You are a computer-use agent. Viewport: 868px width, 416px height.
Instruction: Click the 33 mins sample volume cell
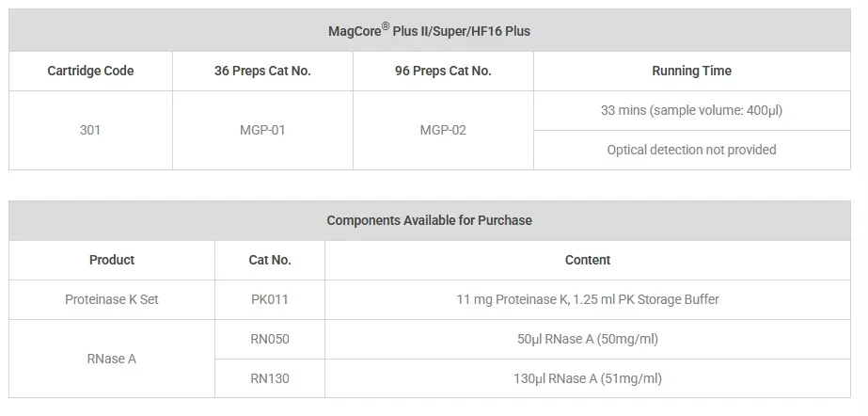[x=692, y=111]
